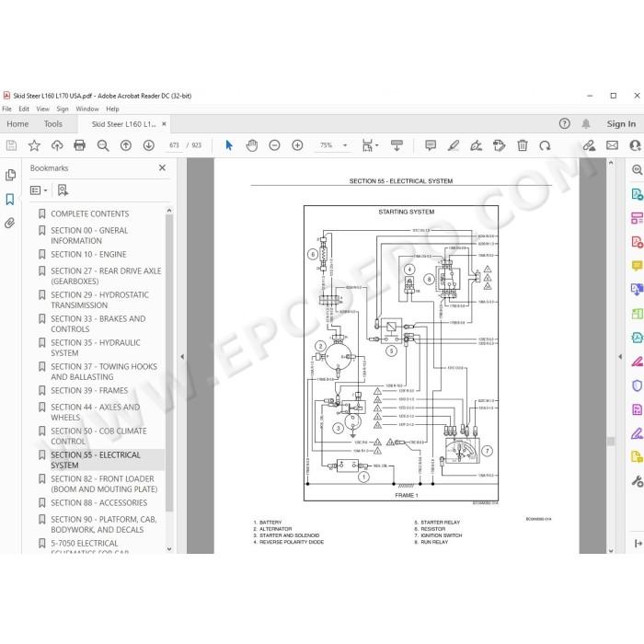The width and height of the screenshot is (644, 644).
Task: Open SECTION 35 - HYDRAULIC SYSTEM bookmark
Action: pyautogui.click(x=96, y=348)
